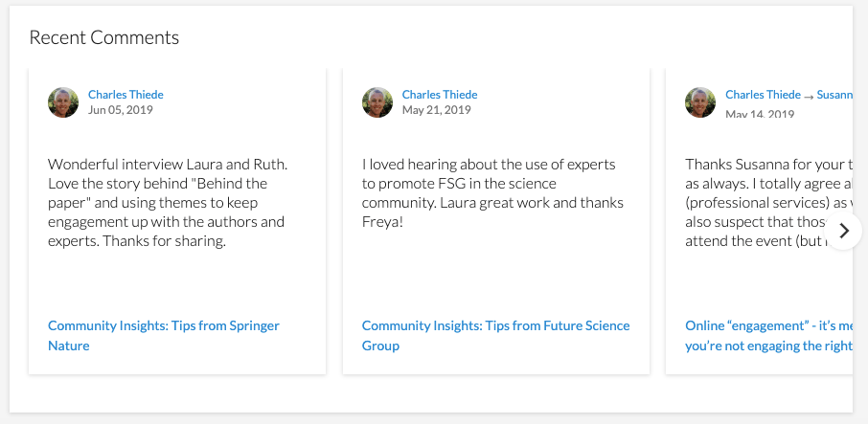This screenshot has height=424, width=868.
Task: Open Charles Thiede's profile from May 21 comment
Action: click(440, 95)
